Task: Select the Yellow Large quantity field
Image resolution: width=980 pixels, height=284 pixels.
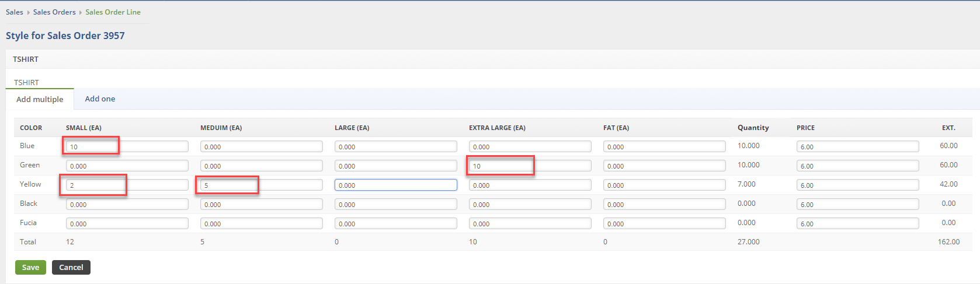Action: coord(396,185)
